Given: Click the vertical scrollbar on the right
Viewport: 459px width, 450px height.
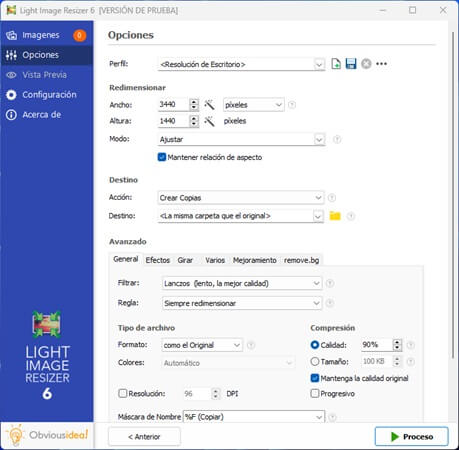Looking at the screenshot, I should (x=453, y=195).
